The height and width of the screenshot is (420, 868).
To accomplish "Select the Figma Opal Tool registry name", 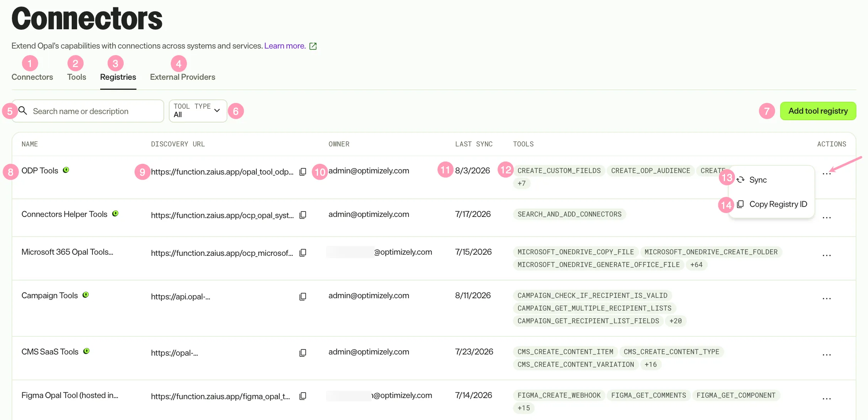I will pyautogui.click(x=70, y=395).
